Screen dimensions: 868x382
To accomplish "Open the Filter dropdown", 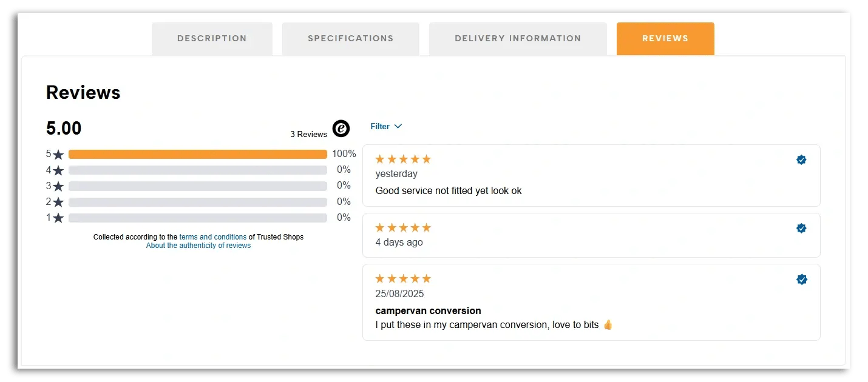I will click(x=379, y=126).
